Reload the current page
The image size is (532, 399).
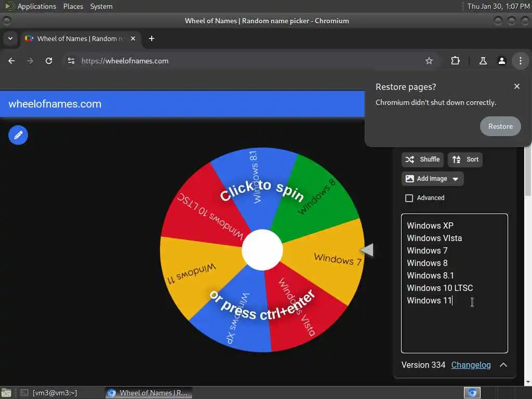pos(49,61)
